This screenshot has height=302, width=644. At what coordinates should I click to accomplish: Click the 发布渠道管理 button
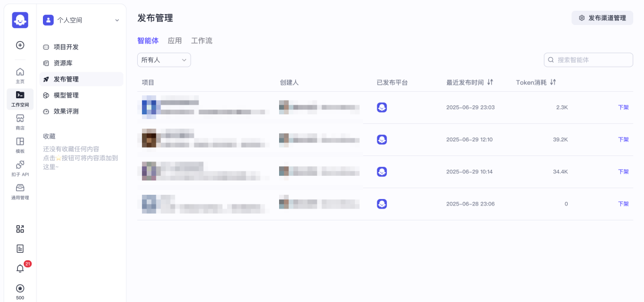coord(602,18)
